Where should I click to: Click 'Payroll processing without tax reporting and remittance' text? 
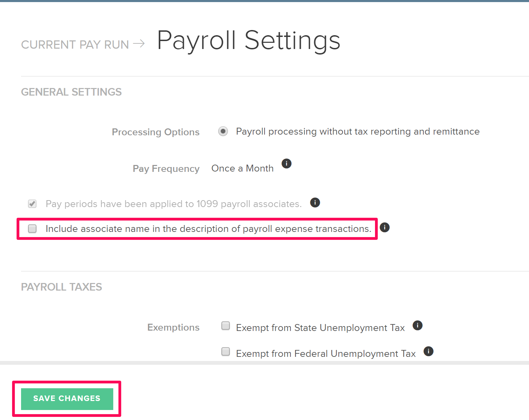pyautogui.click(x=358, y=131)
